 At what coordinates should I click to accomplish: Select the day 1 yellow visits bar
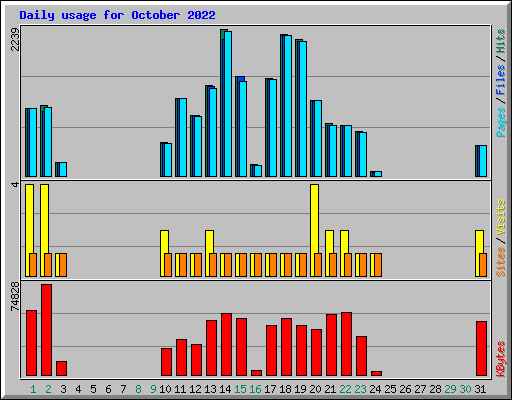(x=29, y=230)
